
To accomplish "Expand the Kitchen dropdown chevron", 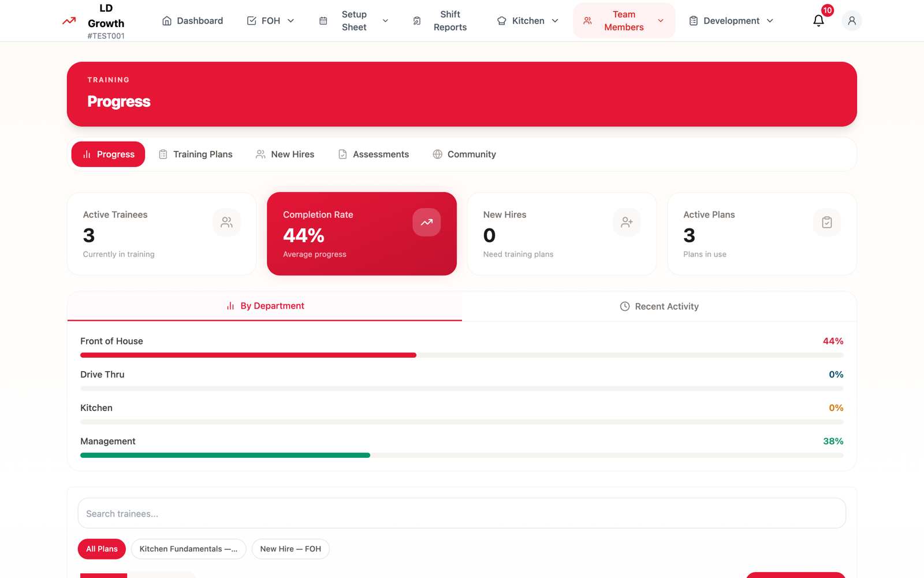I will pos(555,21).
